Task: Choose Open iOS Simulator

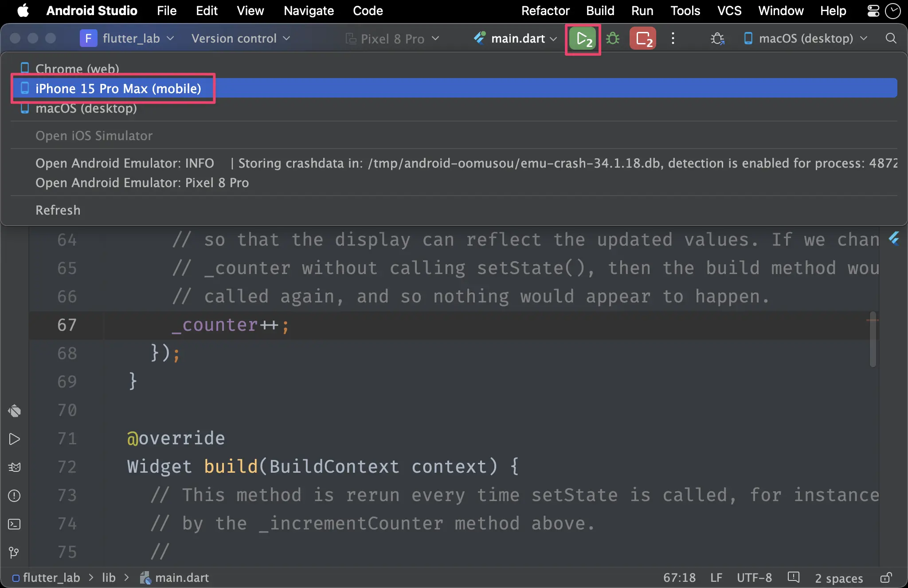Action: [x=454, y=135]
